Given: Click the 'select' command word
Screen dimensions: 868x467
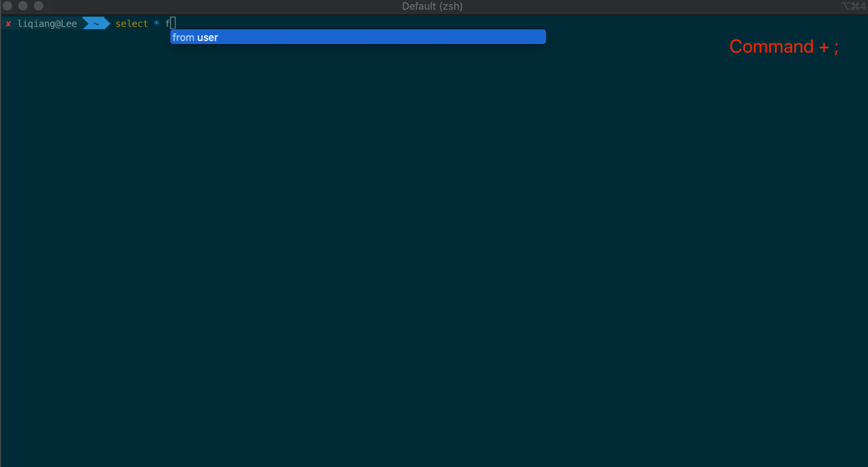Looking at the screenshot, I should (131, 24).
